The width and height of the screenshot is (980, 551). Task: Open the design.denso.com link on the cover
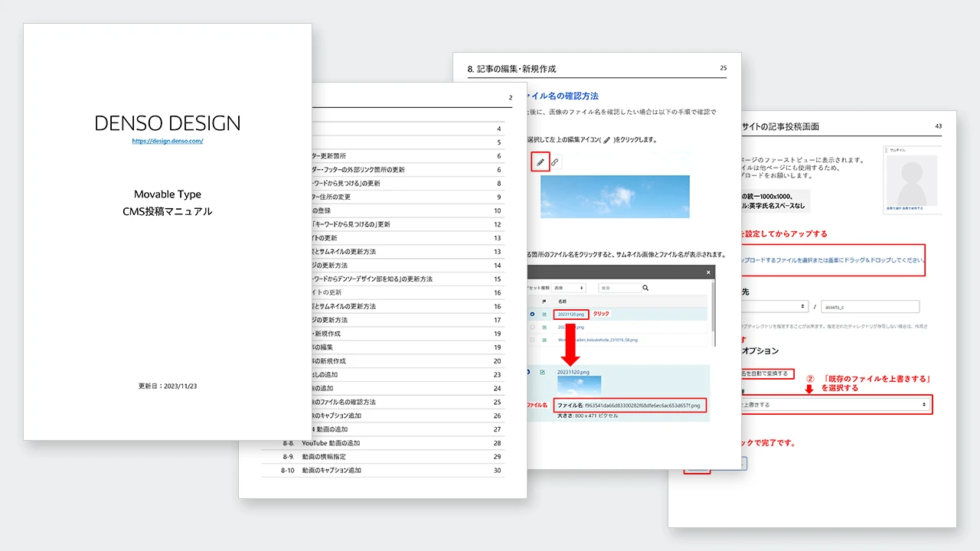click(168, 141)
